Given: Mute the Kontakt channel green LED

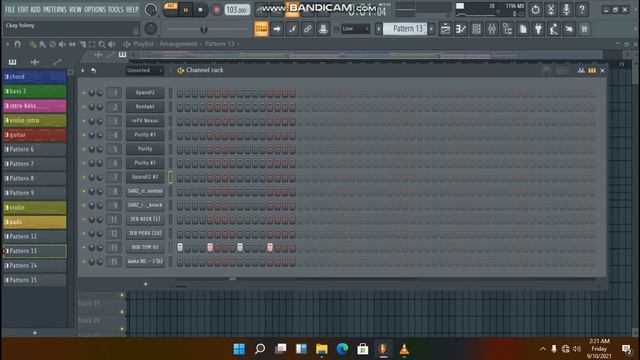Looking at the screenshot, I should (x=83, y=107).
